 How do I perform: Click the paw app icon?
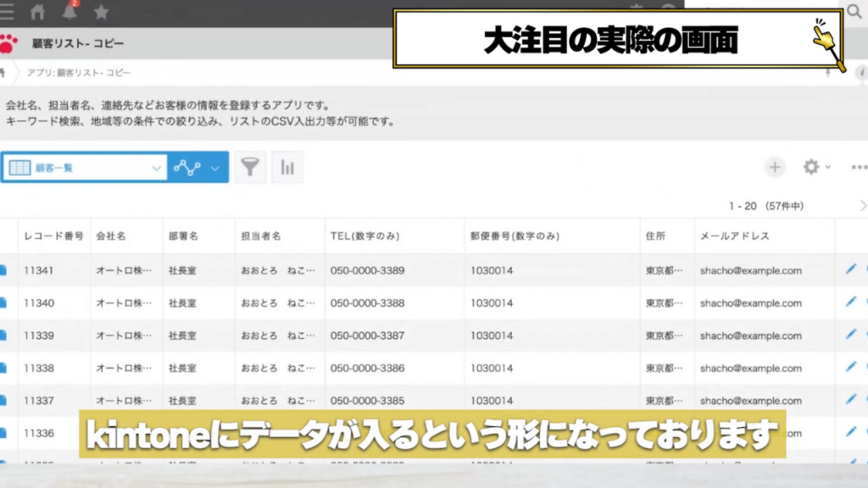(7, 43)
